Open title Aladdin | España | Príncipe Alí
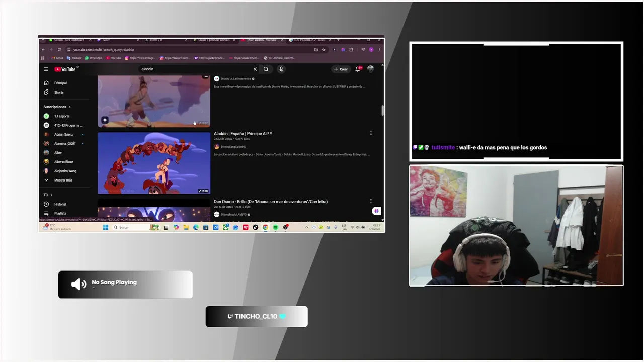This screenshot has height=362, width=644. tap(243, 134)
